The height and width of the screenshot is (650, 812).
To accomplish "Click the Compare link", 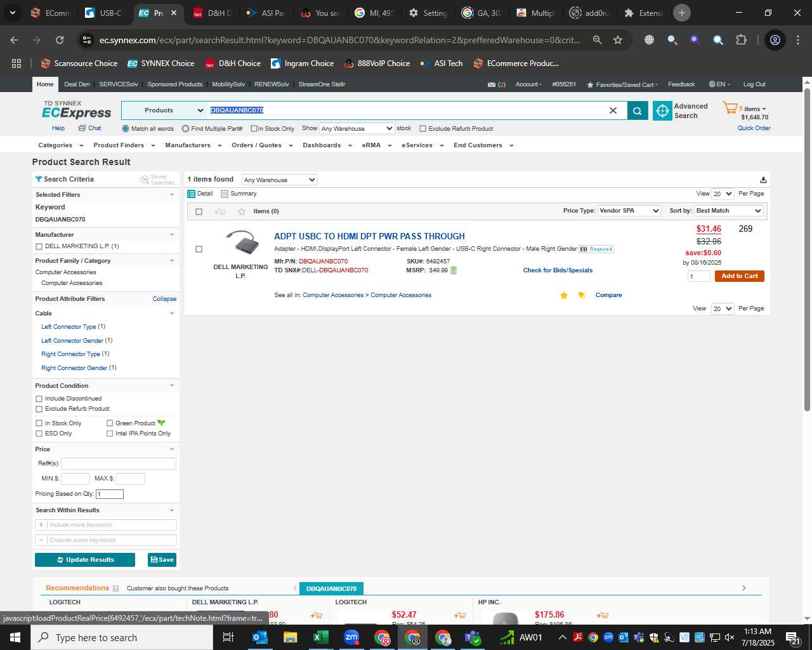I will tap(608, 295).
